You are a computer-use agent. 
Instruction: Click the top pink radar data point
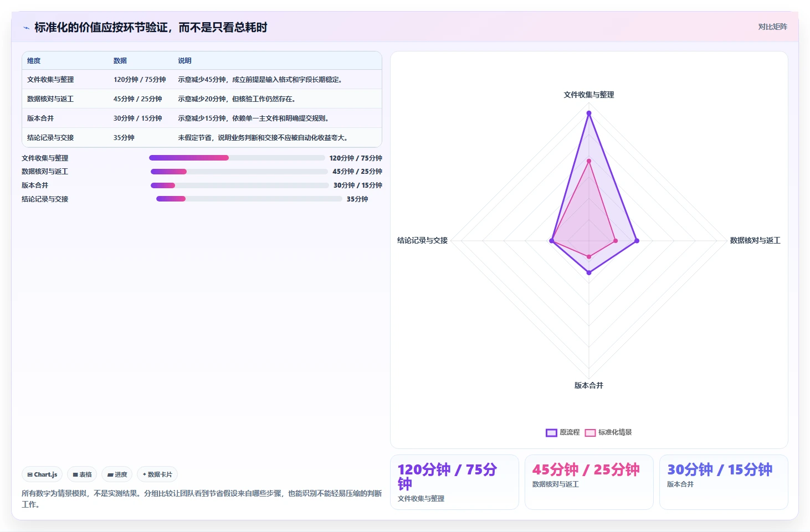(589, 161)
